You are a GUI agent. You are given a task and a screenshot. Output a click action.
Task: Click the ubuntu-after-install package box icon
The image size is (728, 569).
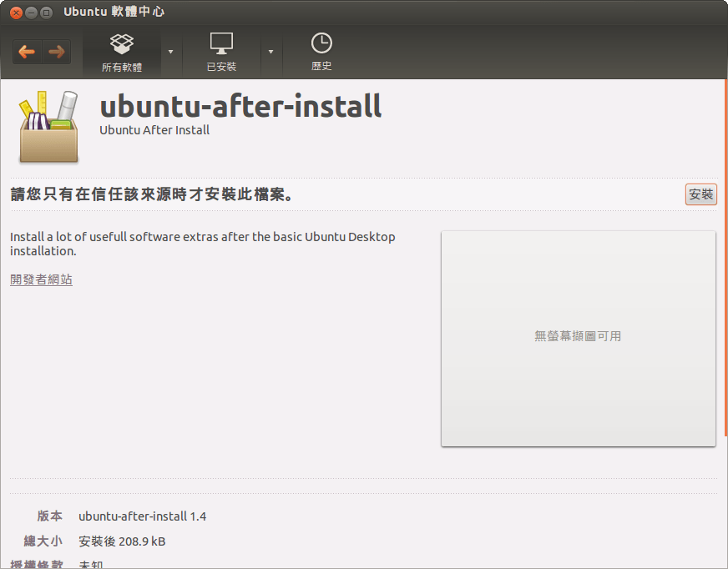click(x=48, y=127)
